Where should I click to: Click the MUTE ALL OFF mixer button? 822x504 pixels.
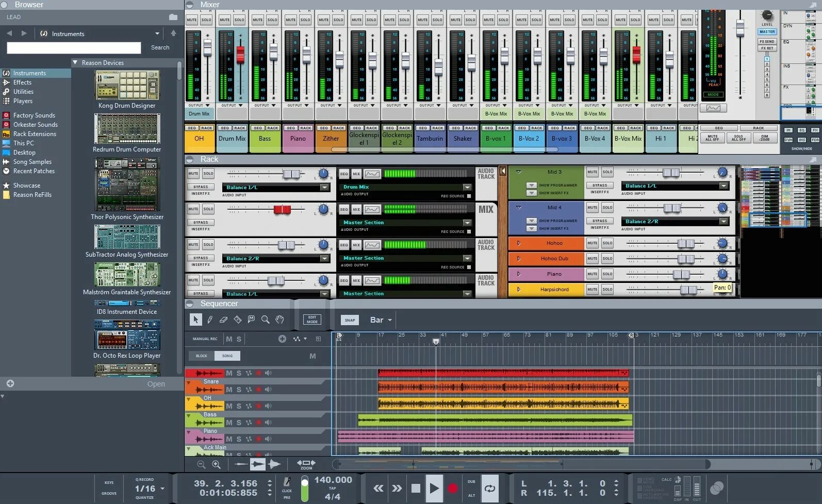[x=712, y=138]
